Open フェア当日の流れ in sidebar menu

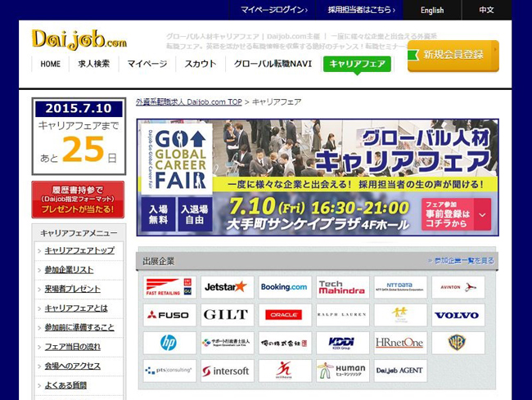[x=73, y=347]
